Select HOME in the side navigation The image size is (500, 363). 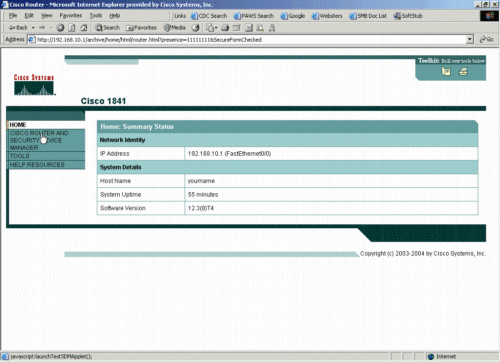point(46,125)
